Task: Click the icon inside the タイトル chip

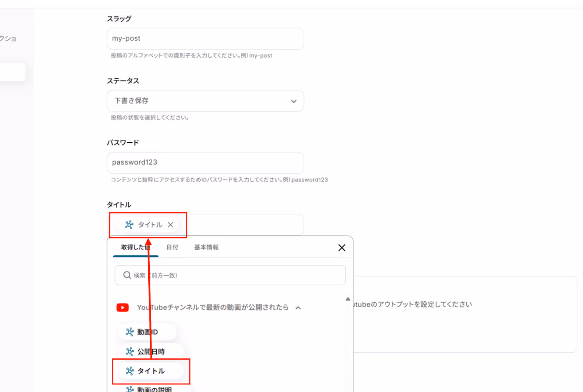Action: (129, 225)
